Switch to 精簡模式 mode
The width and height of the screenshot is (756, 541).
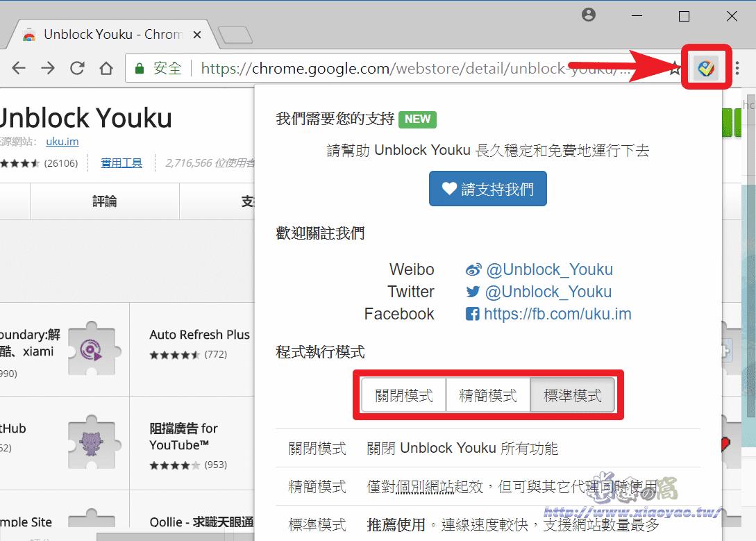click(x=488, y=395)
